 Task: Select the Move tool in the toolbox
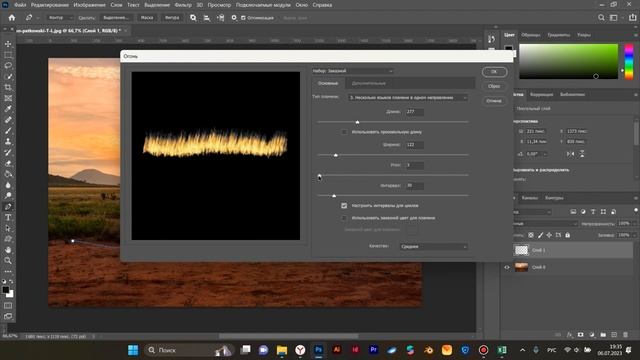[8, 44]
